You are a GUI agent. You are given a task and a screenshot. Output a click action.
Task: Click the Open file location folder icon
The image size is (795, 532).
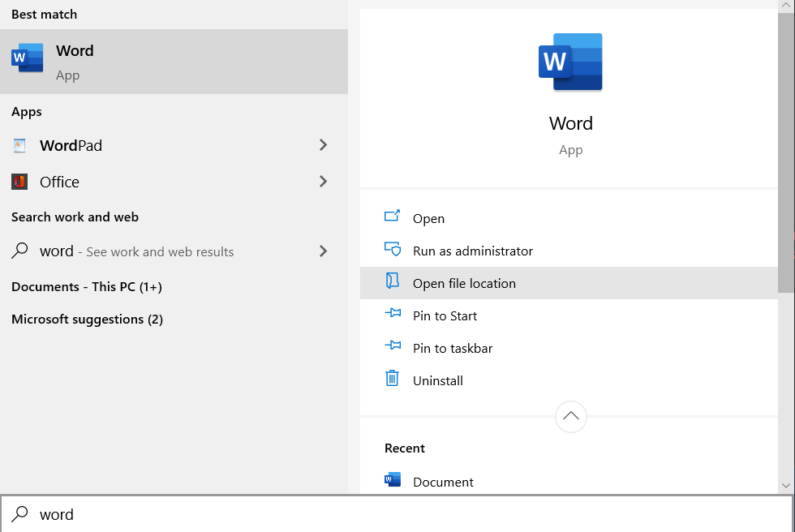(392, 281)
